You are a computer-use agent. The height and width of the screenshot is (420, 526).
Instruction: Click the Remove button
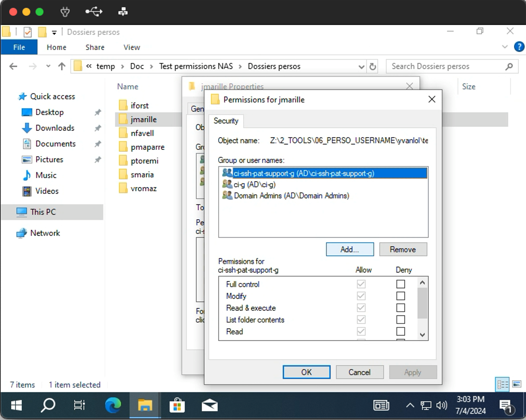[403, 249]
